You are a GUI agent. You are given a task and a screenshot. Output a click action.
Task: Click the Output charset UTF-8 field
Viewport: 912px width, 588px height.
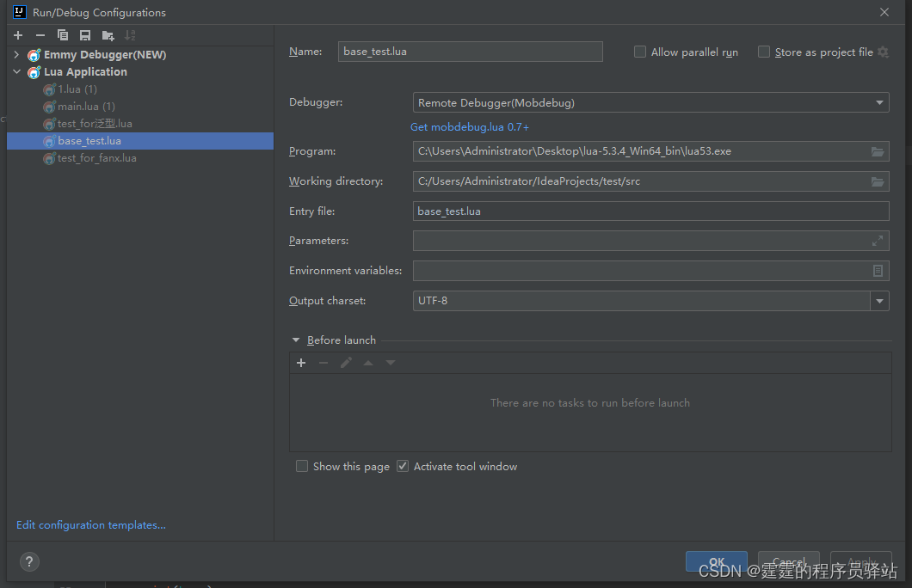(642, 301)
